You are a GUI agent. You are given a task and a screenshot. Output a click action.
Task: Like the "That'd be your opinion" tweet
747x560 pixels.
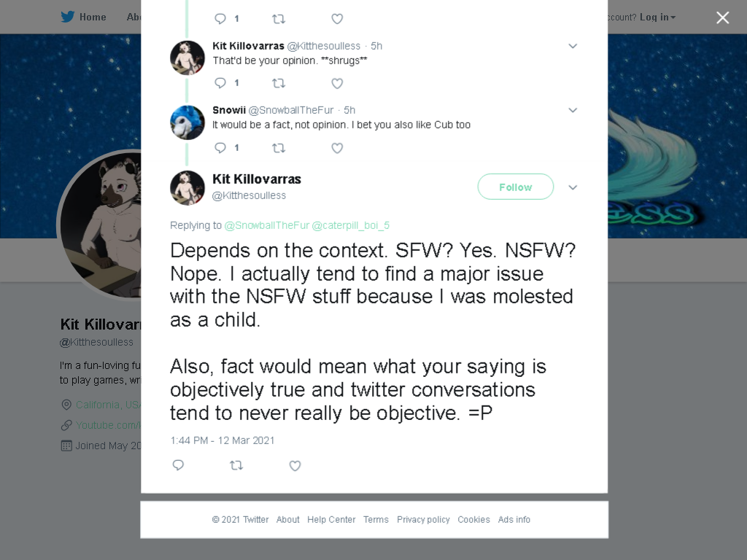pos(337,83)
